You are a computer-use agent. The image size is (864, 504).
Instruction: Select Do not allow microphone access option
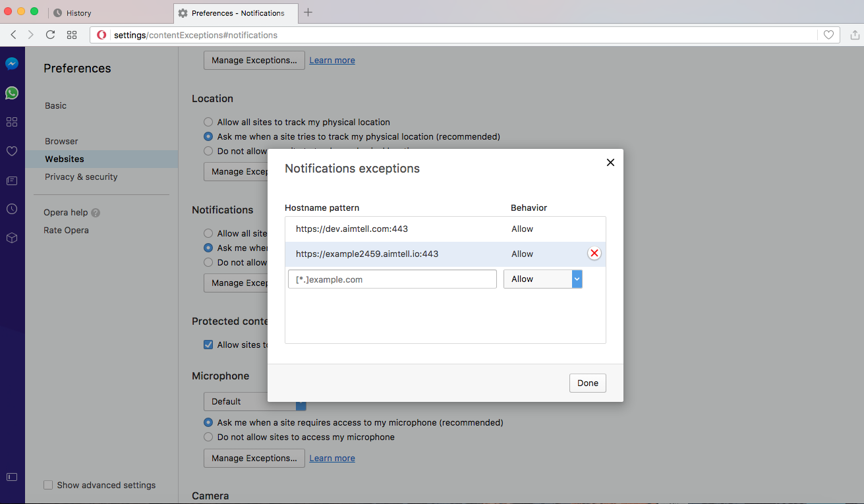[208, 437]
